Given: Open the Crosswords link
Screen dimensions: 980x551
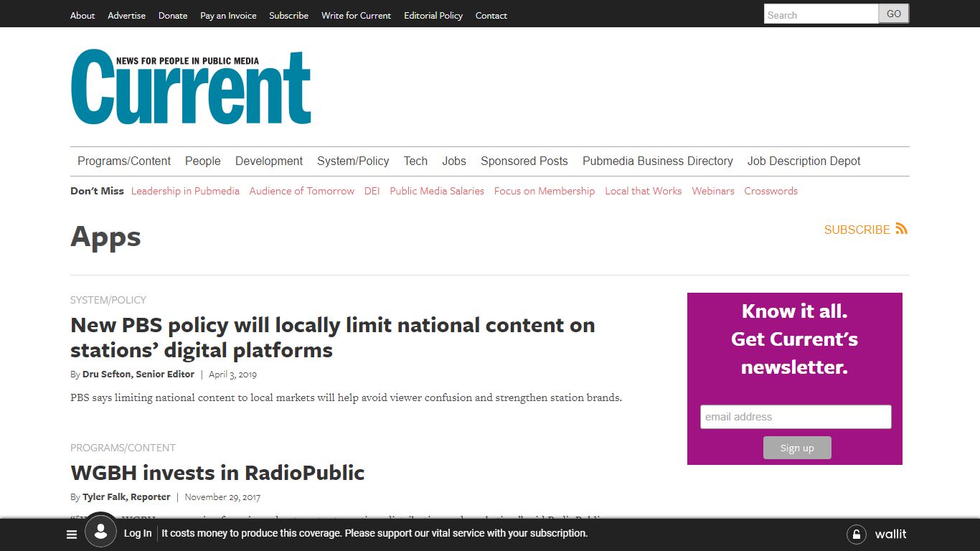Looking at the screenshot, I should 771,191.
